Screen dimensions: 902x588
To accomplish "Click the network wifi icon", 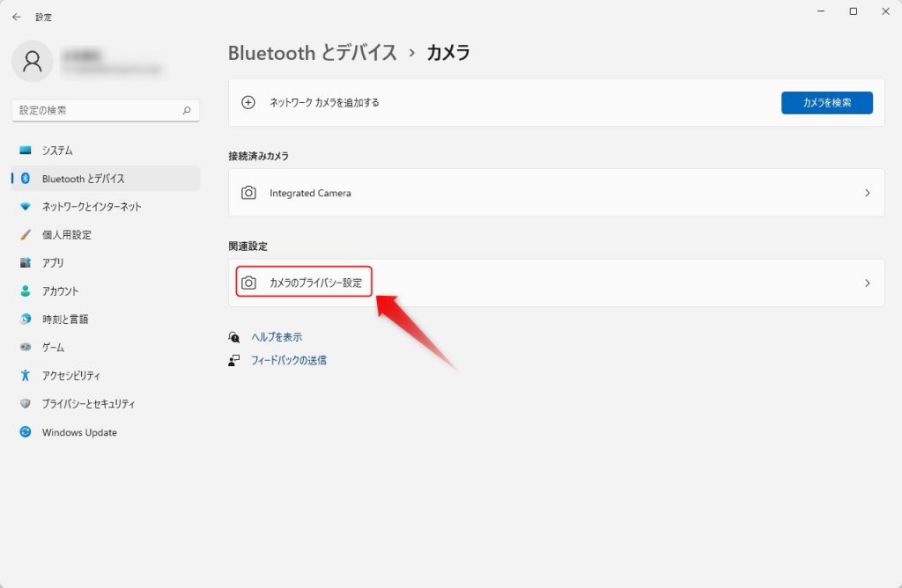I will click(26, 206).
